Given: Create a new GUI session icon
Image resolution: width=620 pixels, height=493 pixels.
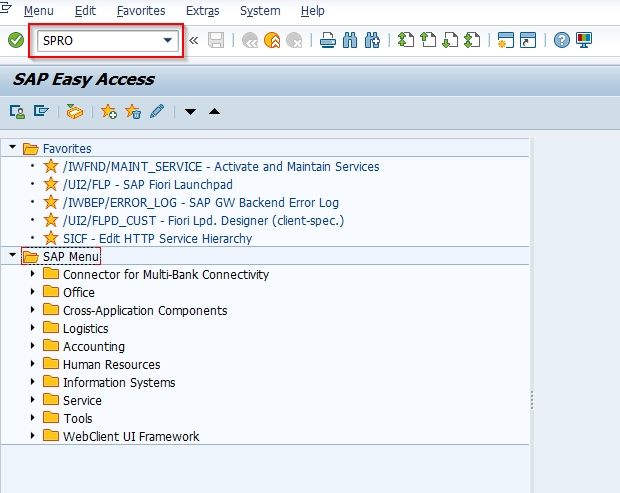Looking at the screenshot, I should 505,40.
